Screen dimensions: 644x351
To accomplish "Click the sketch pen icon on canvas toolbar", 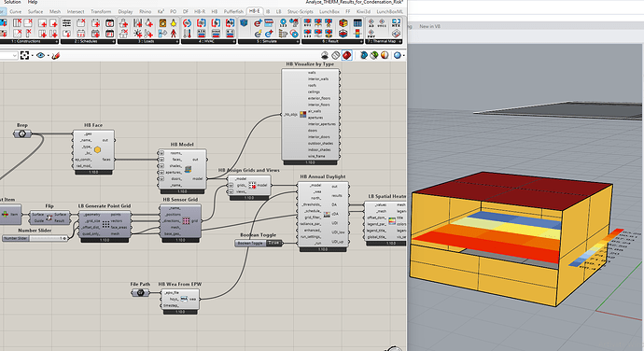I will point(55,55).
